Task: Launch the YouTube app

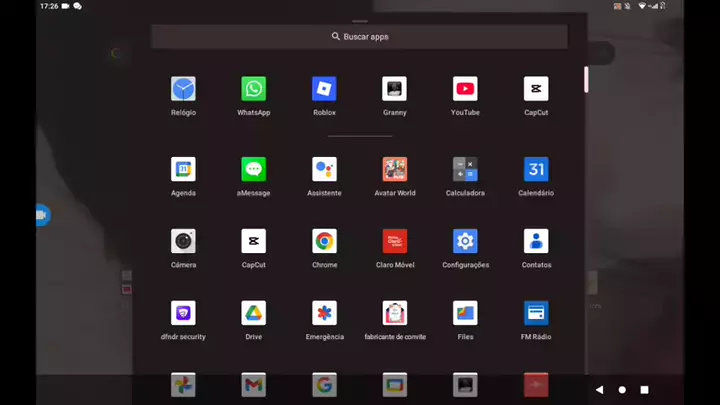Action: point(465,89)
